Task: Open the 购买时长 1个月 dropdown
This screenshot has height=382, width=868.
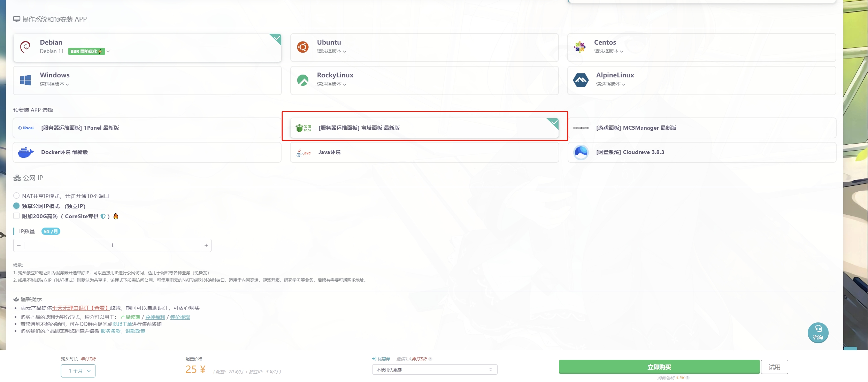Action: click(78, 370)
